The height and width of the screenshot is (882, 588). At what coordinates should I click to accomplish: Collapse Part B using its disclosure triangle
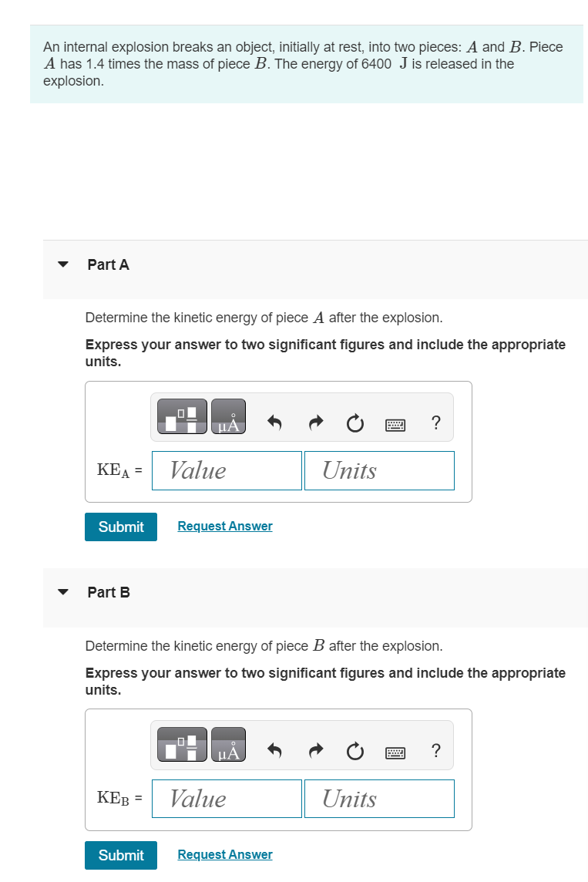coord(62,592)
